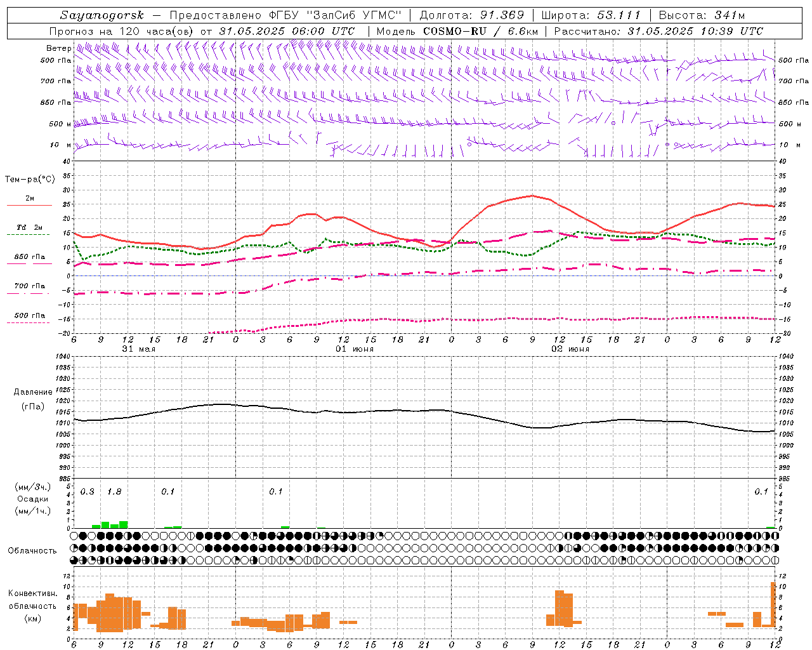
Task: Click the '(гПа)' unit label under Давление
Action: click(x=33, y=406)
